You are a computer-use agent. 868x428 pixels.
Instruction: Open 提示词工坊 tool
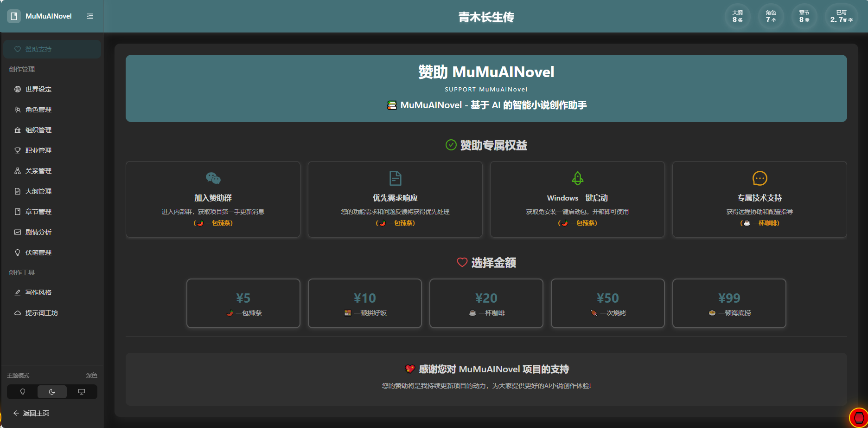point(52,313)
